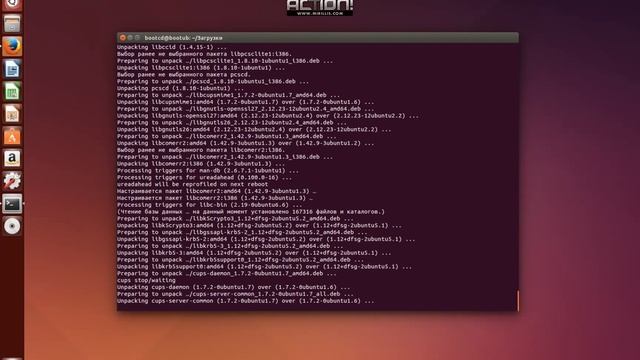Click the line "Processing triggers for ureadahead (0.100.0-16)"

(x=204, y=178)
